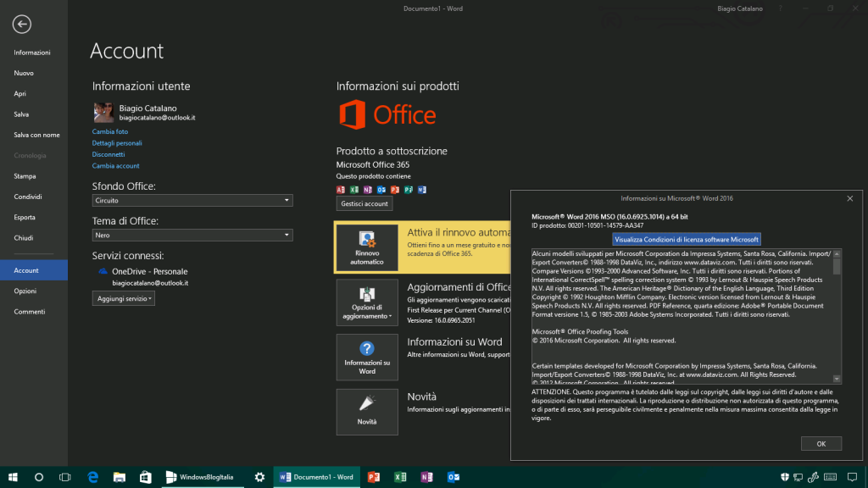Click the PowerPoint product icon under Office 365
This screenshot has height=488, width=868.
[x=395, y=190]
